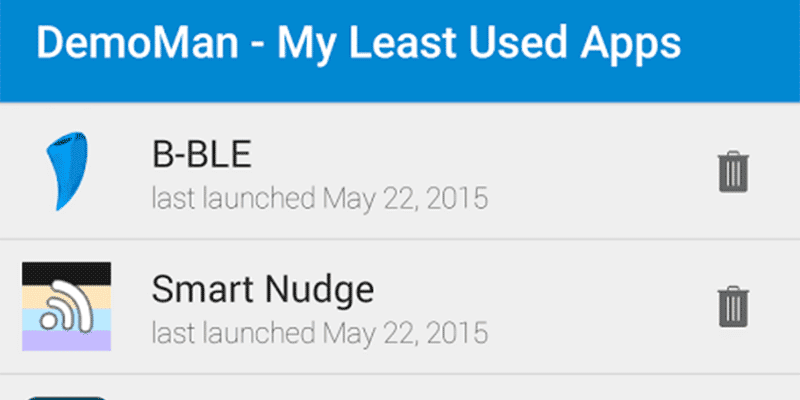This screenshot has height=400, width=800.
Task: Click empty space in the Smart Nudge row
Action: tap(590, 307)
